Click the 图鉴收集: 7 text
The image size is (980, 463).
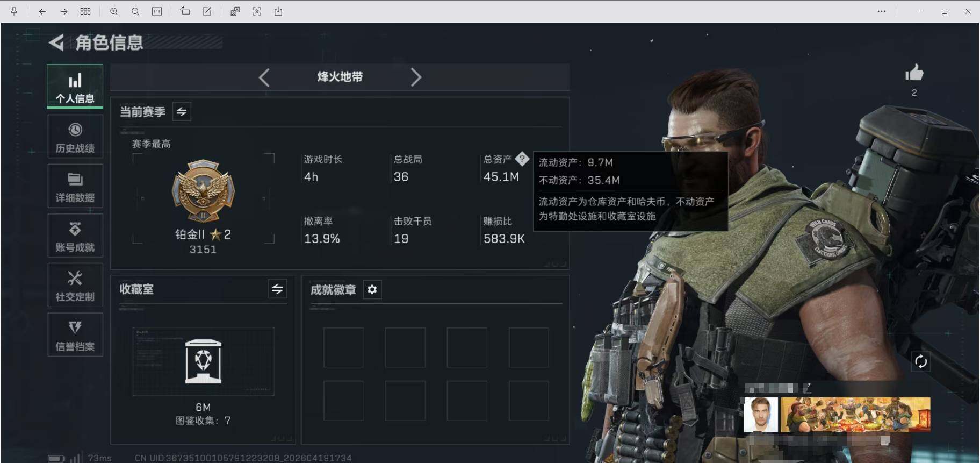(203, 421)
